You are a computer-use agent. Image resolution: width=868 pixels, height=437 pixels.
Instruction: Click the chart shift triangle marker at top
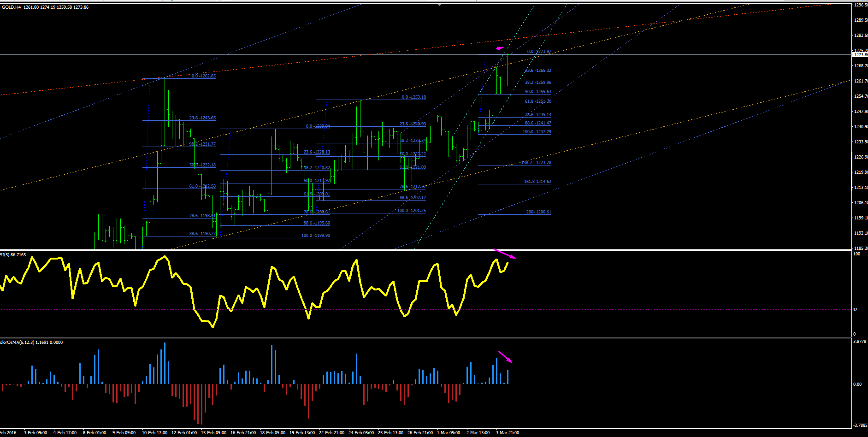[439, 5]
